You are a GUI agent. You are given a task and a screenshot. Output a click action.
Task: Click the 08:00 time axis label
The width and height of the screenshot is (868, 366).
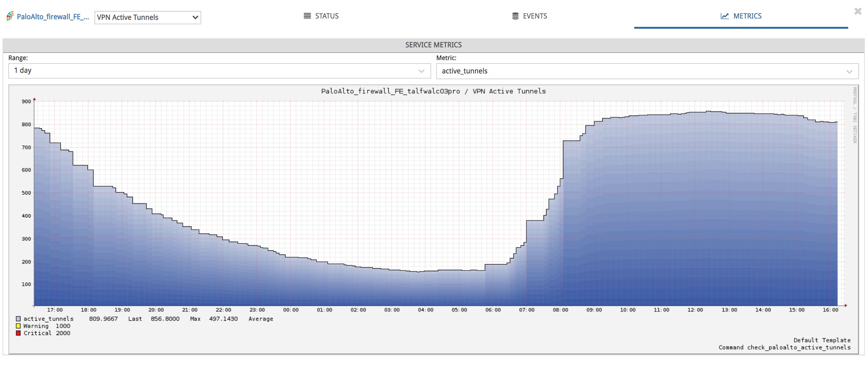[x=560, y=310]
